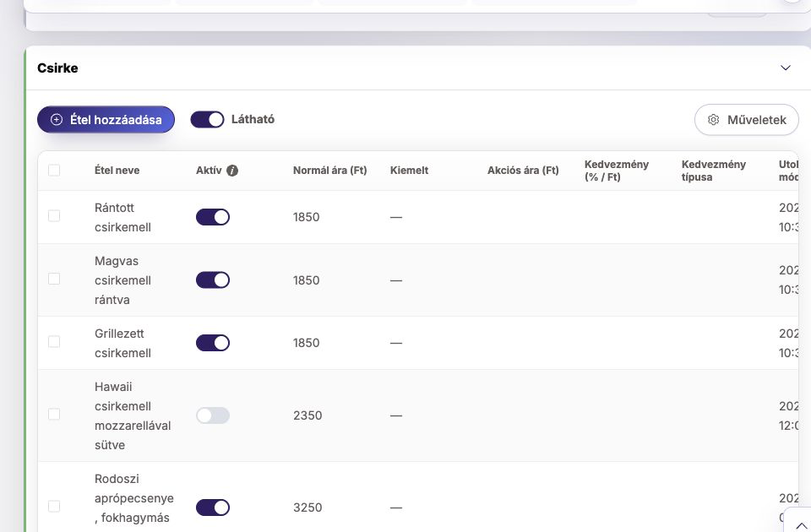Click the Kedvezmény (% / Ft) header
Screen dimensions: 811x532
tap(617, 171)
